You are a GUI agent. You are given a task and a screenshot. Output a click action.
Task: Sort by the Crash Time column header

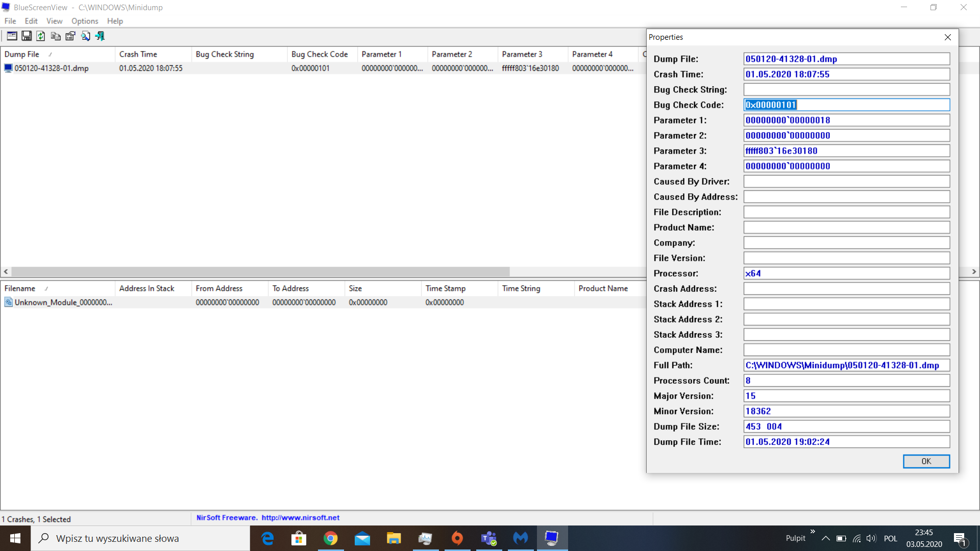153,54
